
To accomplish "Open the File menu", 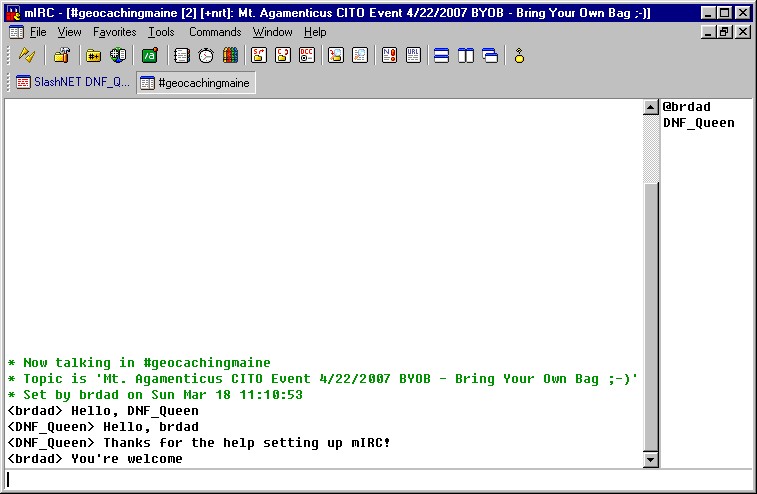I will click(38, 32).
